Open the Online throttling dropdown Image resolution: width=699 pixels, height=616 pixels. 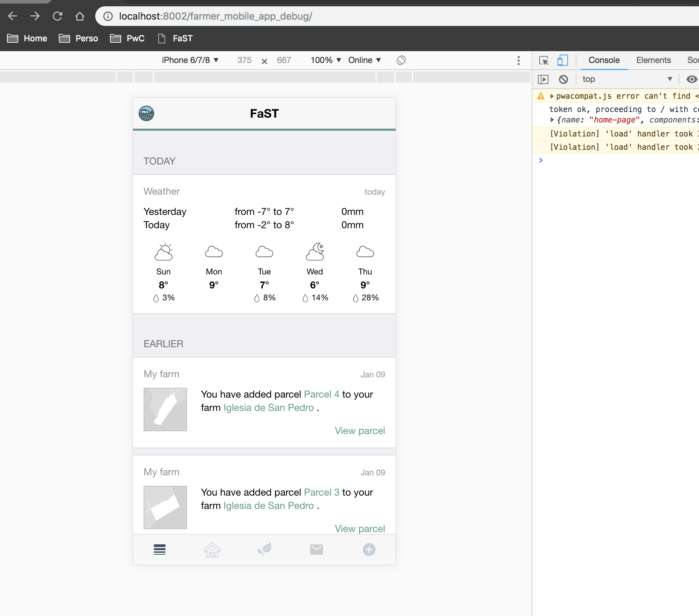pyautogui.click(x=364, y=60)
